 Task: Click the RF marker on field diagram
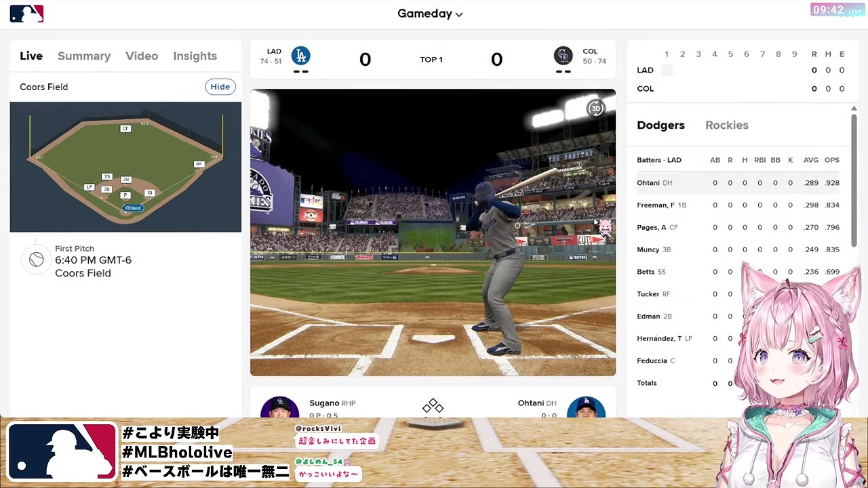(199, 164)
